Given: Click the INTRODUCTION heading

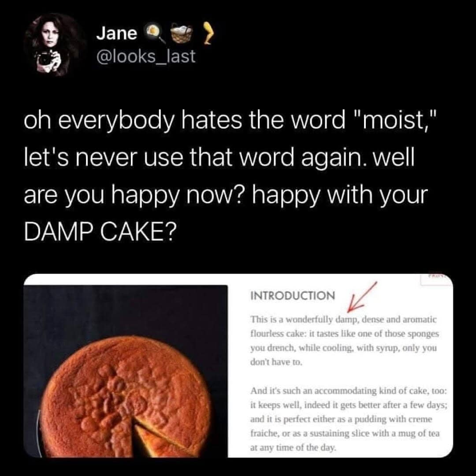Looking at the screenshot, I should tap(293, 295).
